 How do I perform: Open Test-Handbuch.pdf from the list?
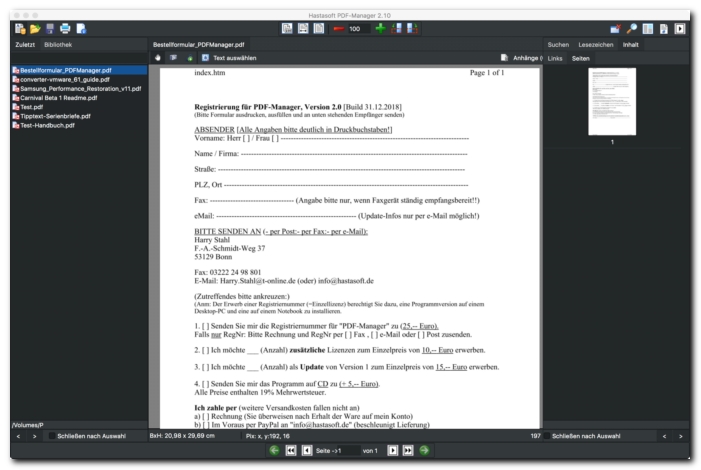coord(47,125)
